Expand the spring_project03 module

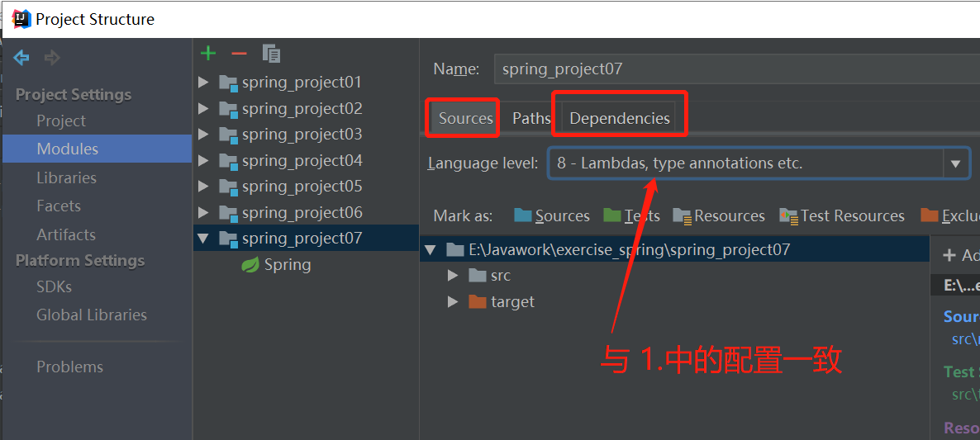203,135
